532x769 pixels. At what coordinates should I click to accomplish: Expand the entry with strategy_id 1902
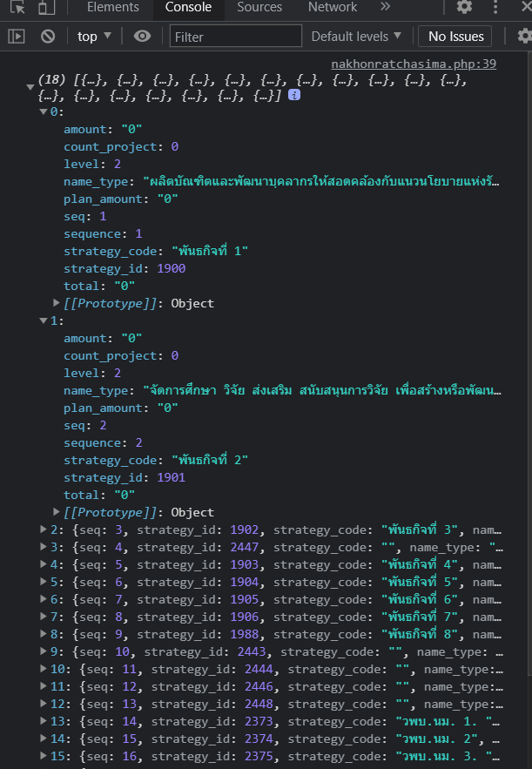pos(44,530)
